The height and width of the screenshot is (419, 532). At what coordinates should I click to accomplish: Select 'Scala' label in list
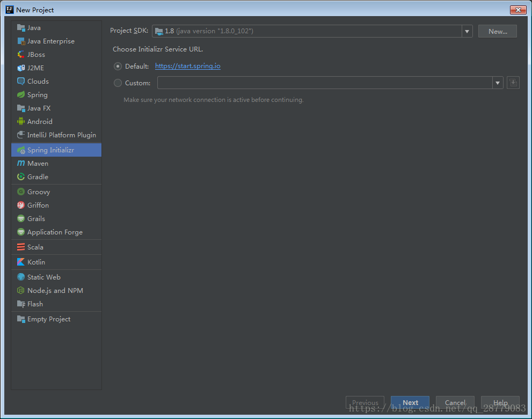[x=35, y=247]
